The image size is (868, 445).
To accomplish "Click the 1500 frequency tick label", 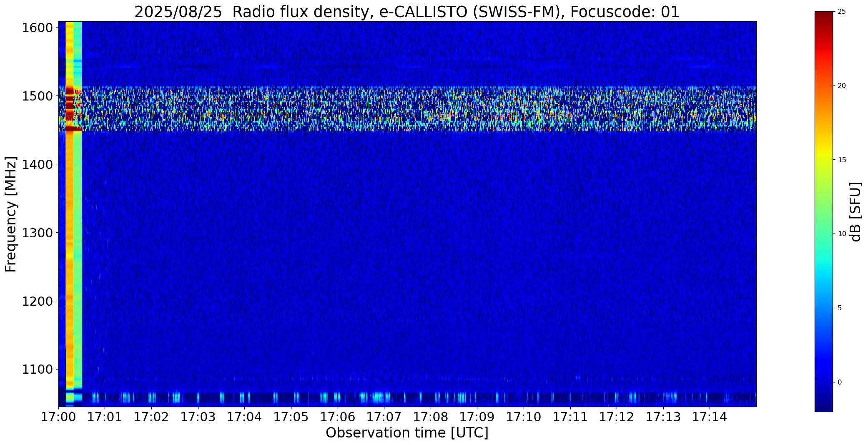I will coord(37,96).
